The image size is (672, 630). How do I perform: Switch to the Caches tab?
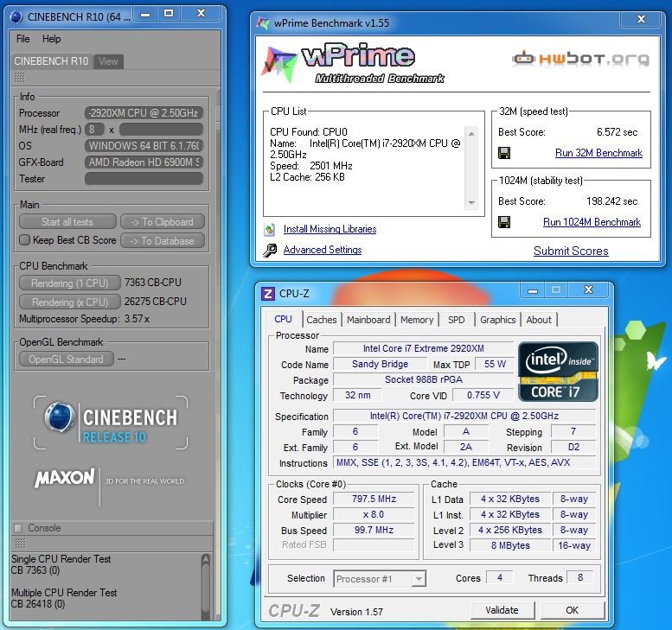pyautogui.click(x=322, y=320)
